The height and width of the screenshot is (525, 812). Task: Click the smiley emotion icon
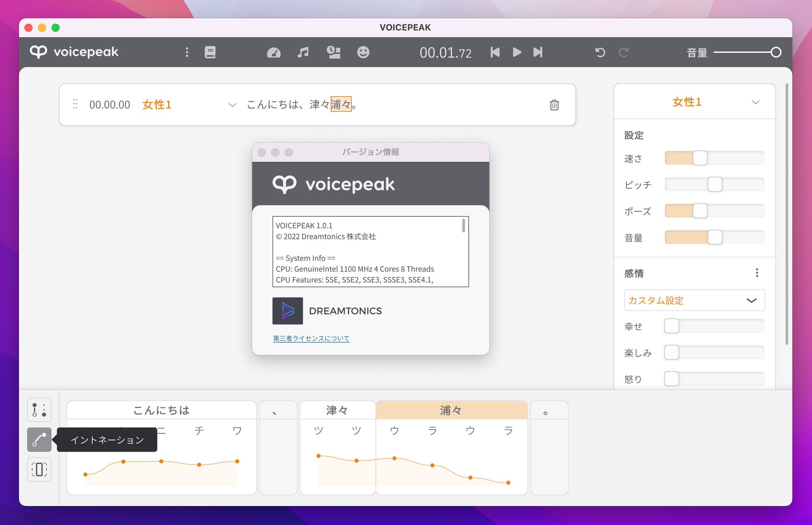click(x=363, y=52)
